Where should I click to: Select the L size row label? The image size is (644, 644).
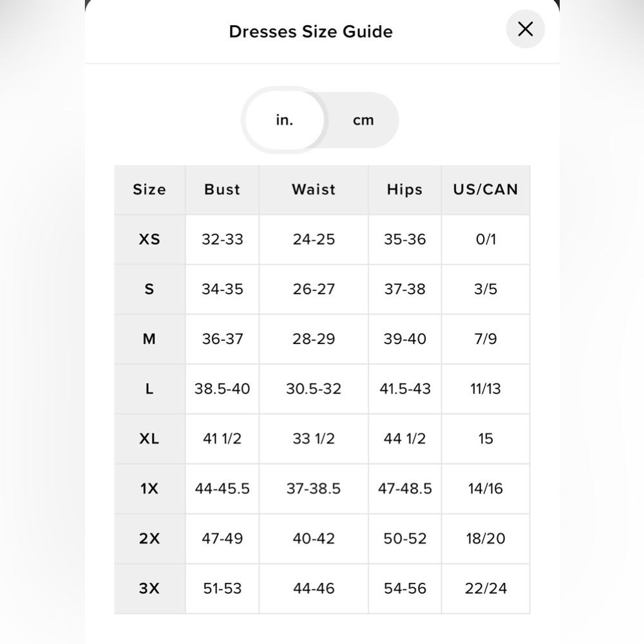point(149,389)
